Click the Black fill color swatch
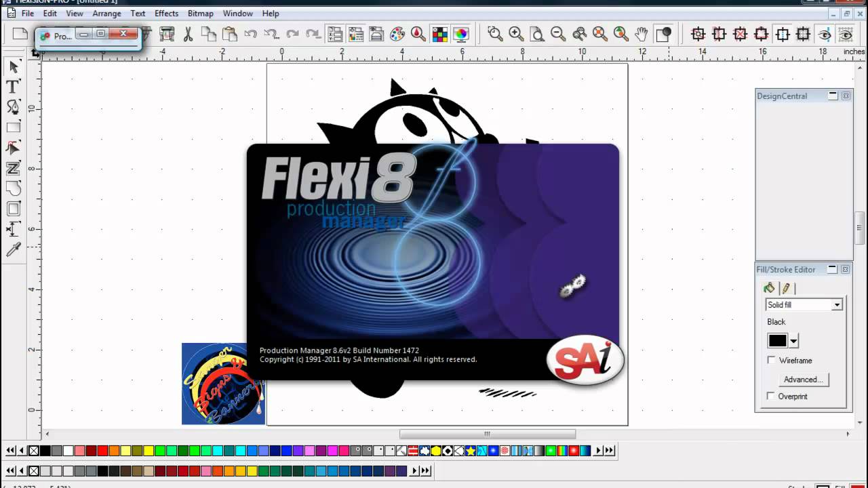868x488 pixels. 777,341
